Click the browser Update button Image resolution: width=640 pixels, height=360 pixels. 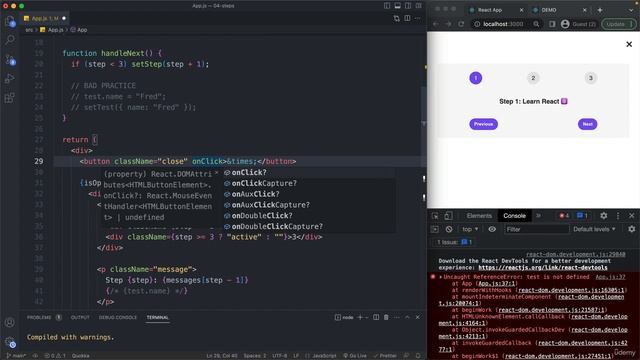point(618,24)
